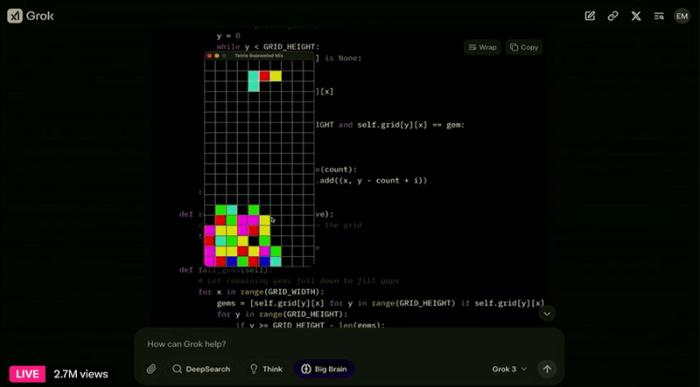700x387 pixels.
Task: Copy the conversation link using link icon
Action: pyautogui.click(x=613, y=16)
